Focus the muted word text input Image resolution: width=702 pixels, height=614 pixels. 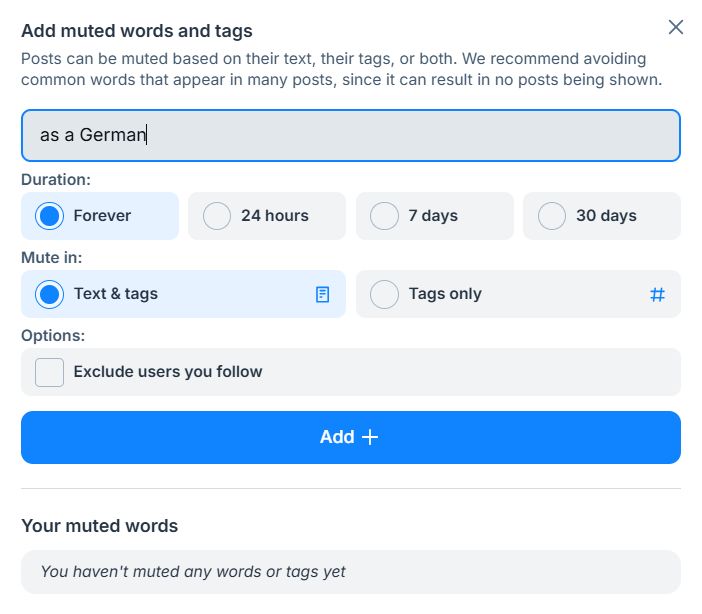point(350,135)
